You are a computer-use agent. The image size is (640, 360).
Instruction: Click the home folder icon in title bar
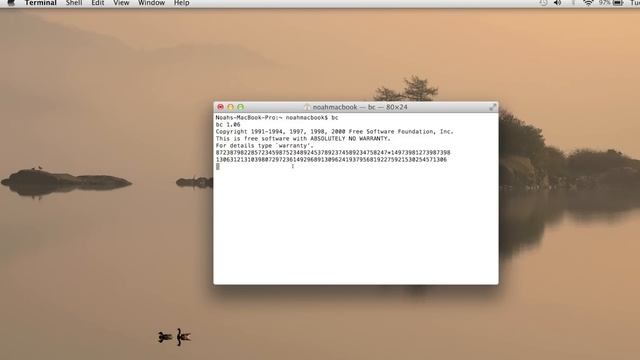(x=307, y=107)
